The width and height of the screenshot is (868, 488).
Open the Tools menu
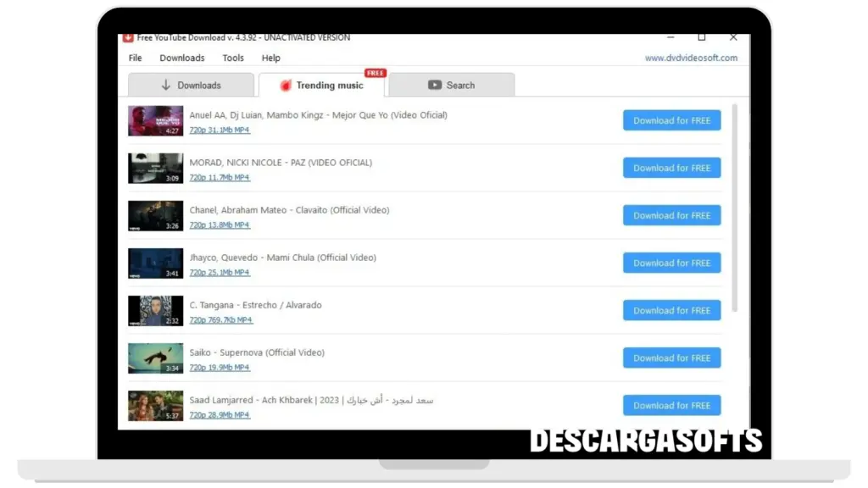click(233, 58)
